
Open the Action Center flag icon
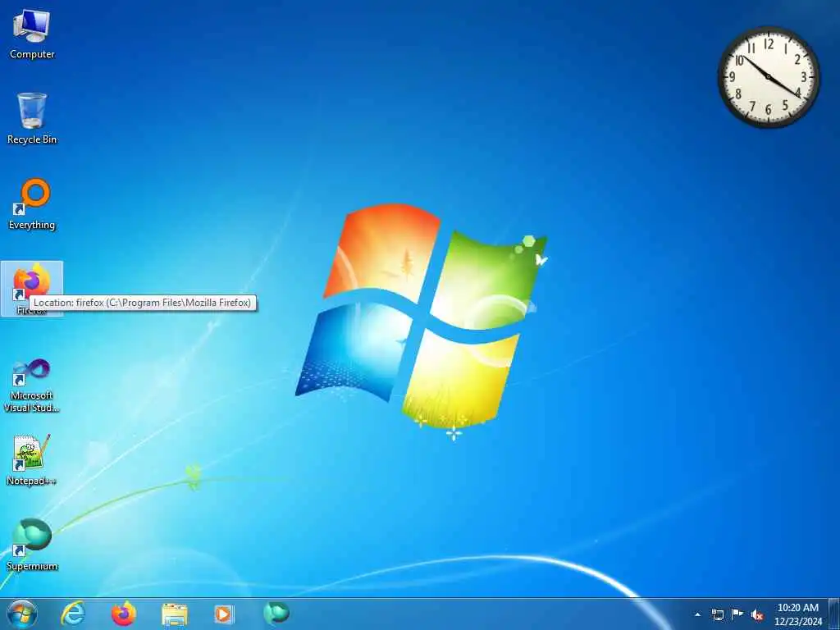click(x=737, y=614)
